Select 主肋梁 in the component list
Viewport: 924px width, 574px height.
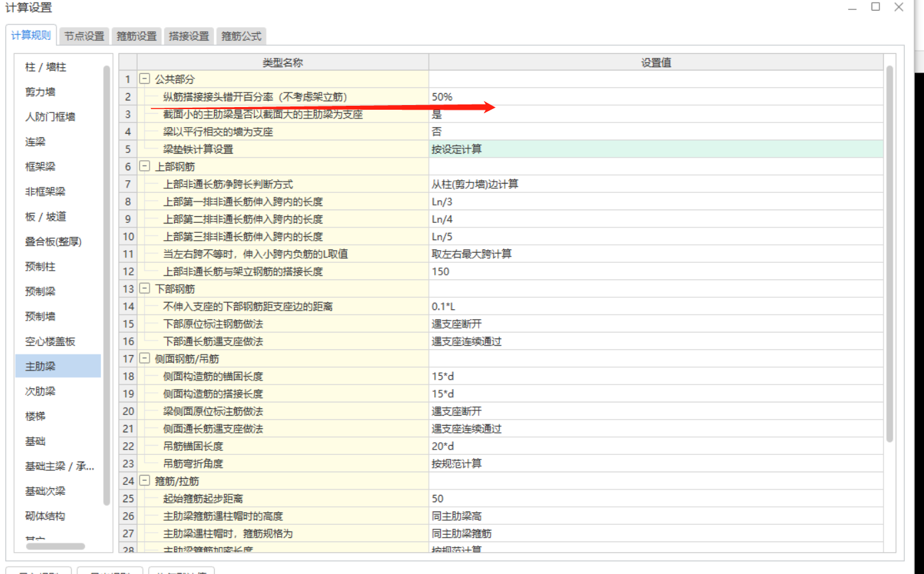pyautogui.click(x=58, y=366)
